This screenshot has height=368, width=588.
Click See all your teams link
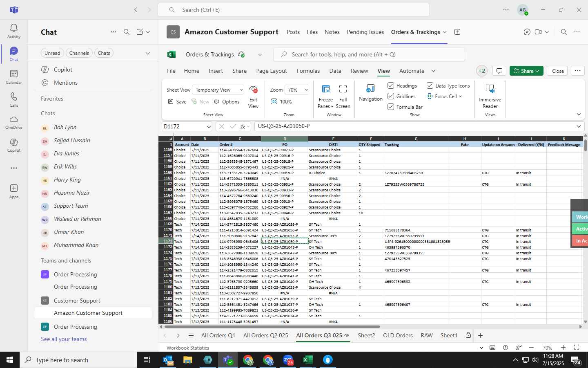coord(64,339)
